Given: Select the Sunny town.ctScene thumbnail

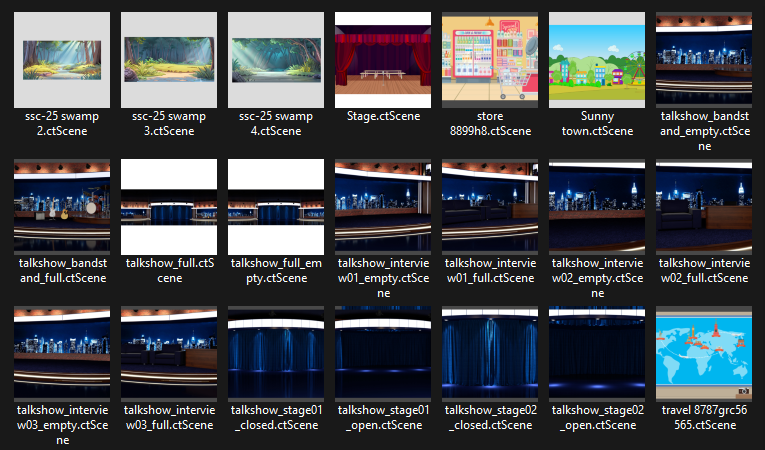Looking at the screenshot, I should (597, 60).
